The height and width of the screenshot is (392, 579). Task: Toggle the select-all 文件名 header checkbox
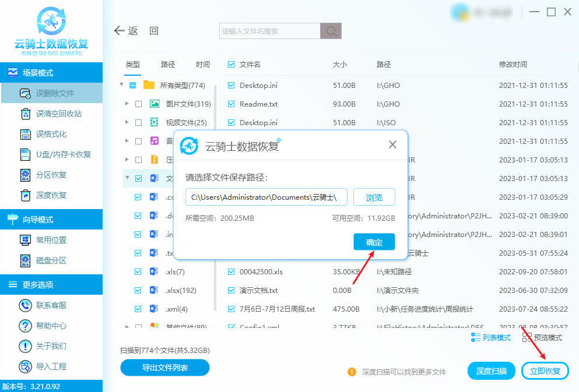click(231, 65)
